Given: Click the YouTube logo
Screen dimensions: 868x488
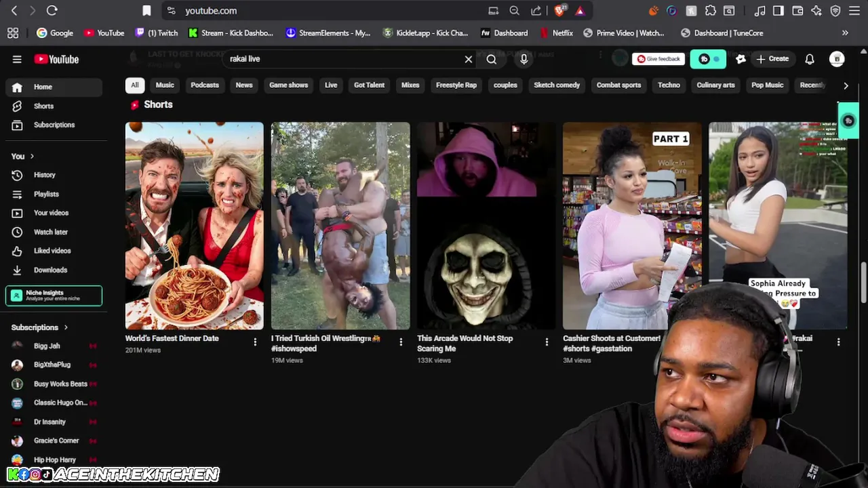Looking at the screenshot, I should (x=56, y=59).
